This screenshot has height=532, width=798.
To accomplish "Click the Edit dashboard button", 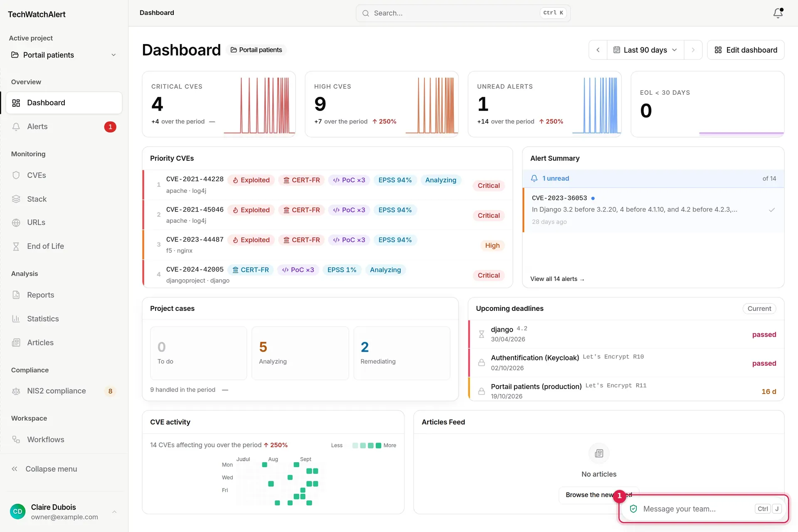I will pos(746,50).
